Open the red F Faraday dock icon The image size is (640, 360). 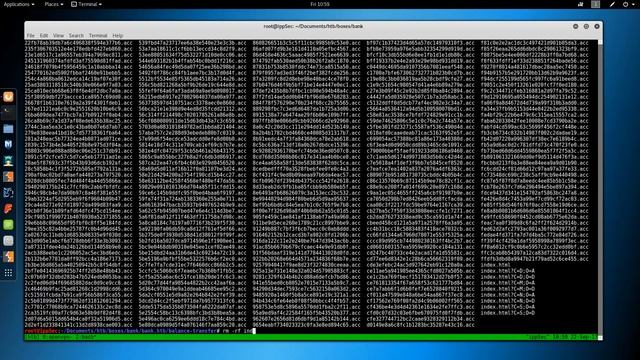pyautogui.click(x=8, y=209)
